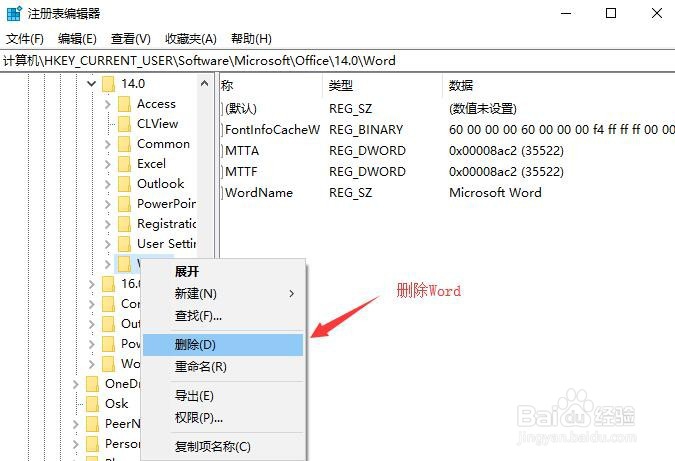Image resolution: width=675 pixels, height=461 pixels.
Task: Select the PeerNet folder icon
Action: (93, 424)
